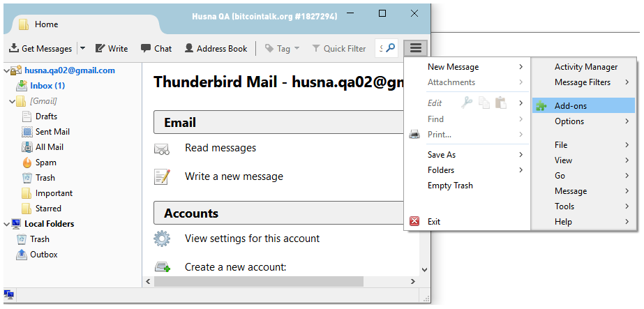Screen dimensions: 644x309
Task: Click the notepad pencil icon
Action: (x=162, y=176)
